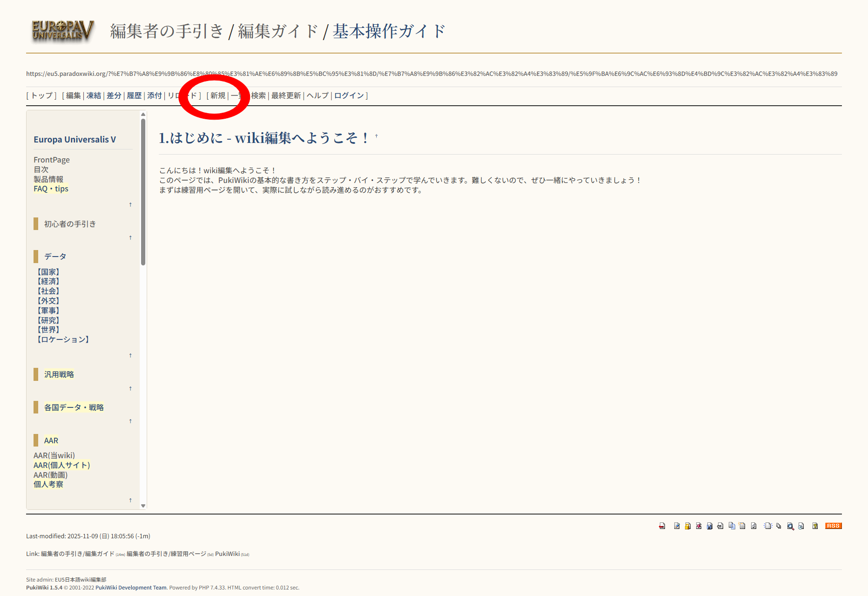Select the edit pencil icon in footer

point(677,526)
